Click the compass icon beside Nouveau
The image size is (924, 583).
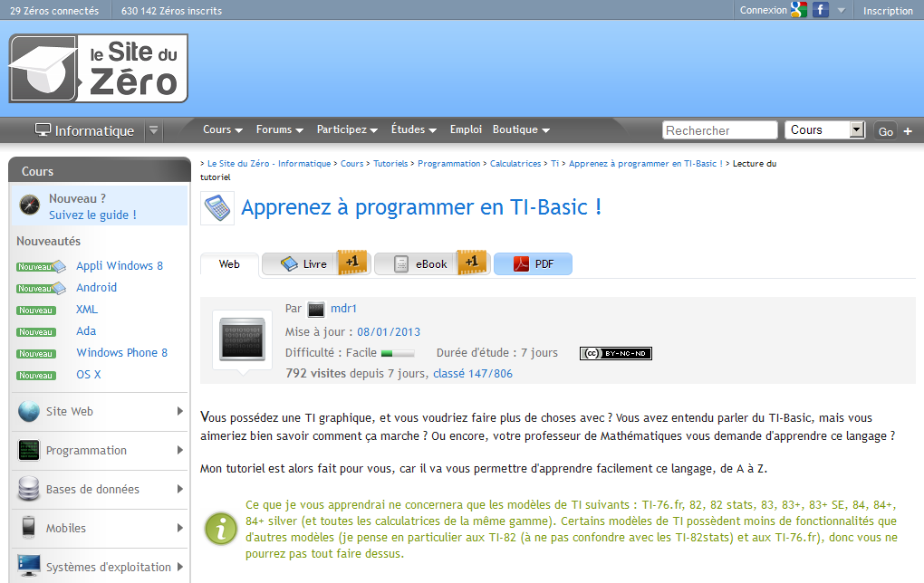coord(30,205)
